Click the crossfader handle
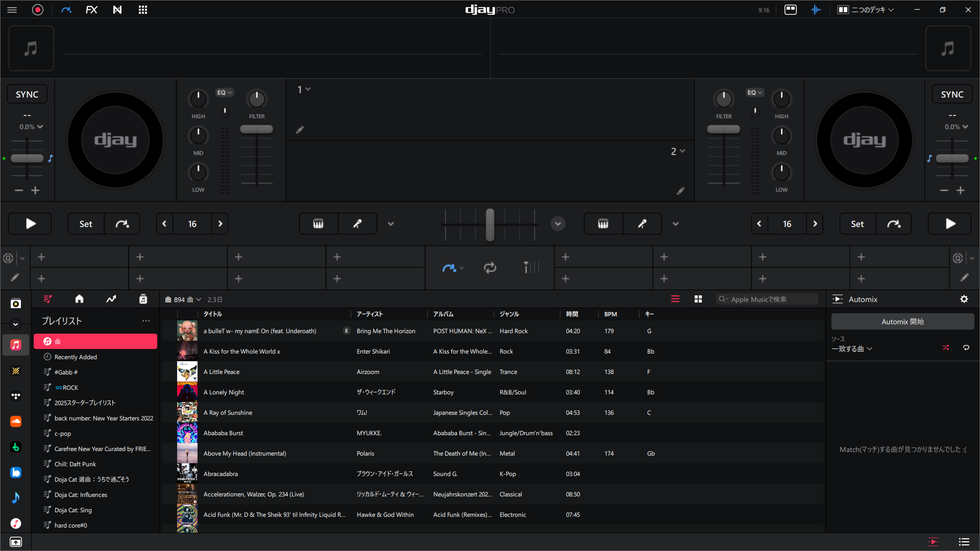Viewport: 980px width, 551px height. (490, 224)
